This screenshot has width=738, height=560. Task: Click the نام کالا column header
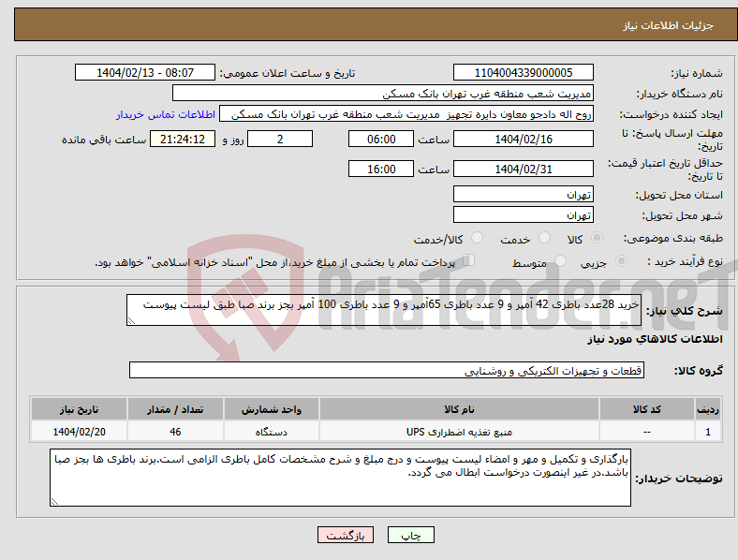[459, 409]
